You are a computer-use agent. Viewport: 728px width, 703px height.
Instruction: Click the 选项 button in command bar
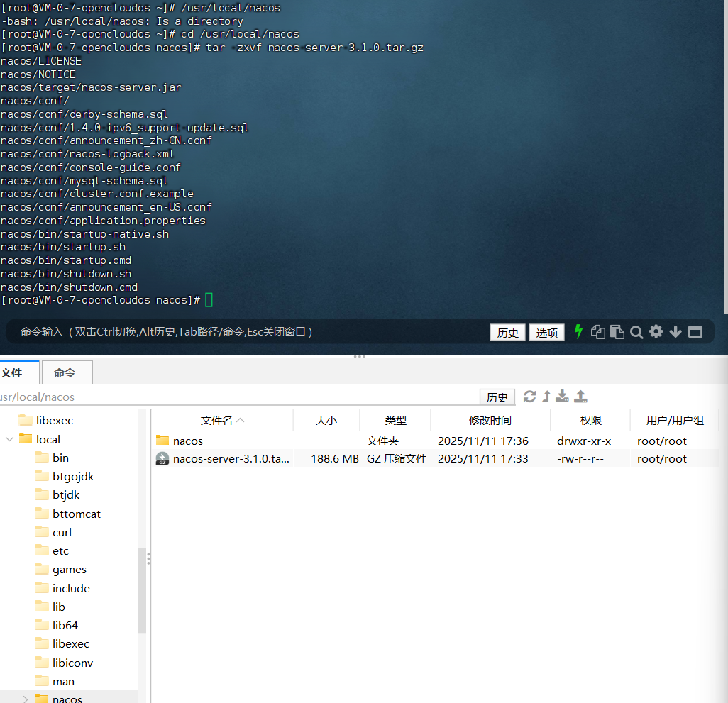pyautogui.click(x=546, y=333)
